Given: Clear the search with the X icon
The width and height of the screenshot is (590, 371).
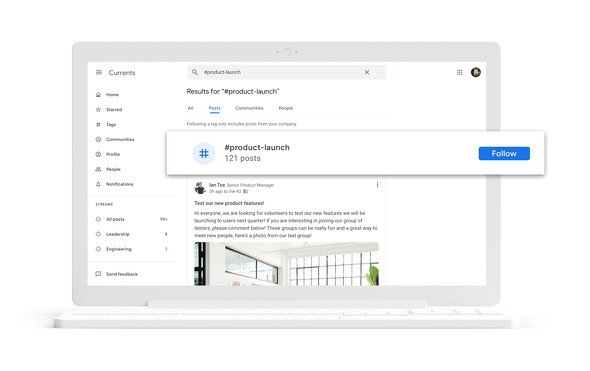Looking at the screenshot, I should pyautogui.click(x=367, y=72).
